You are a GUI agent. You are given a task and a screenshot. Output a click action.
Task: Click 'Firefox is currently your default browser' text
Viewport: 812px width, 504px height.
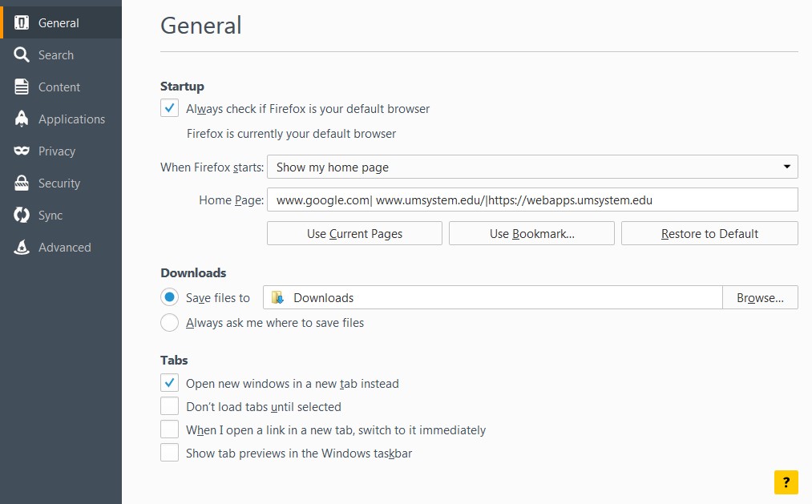click(x=291, y=134)
